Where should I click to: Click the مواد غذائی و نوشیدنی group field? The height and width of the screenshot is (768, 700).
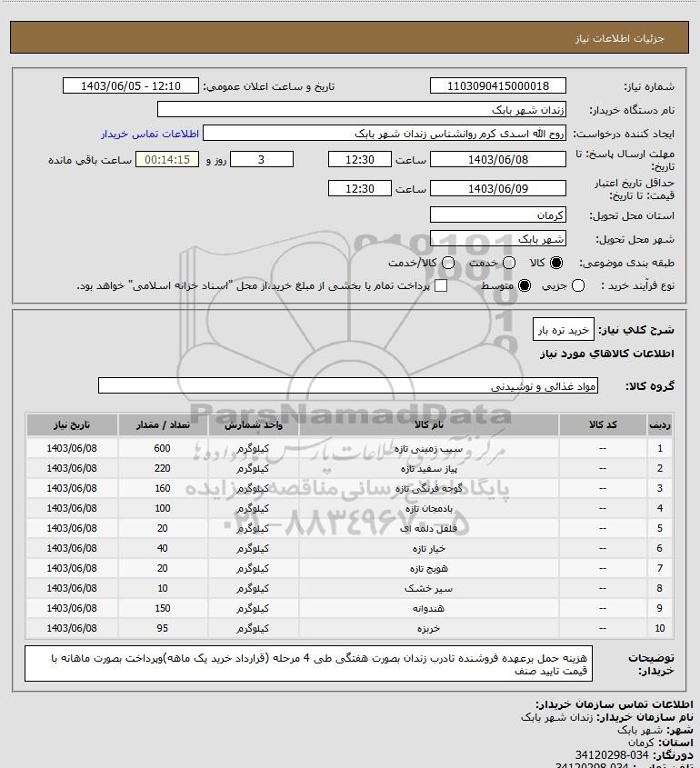tap(348, 386)
